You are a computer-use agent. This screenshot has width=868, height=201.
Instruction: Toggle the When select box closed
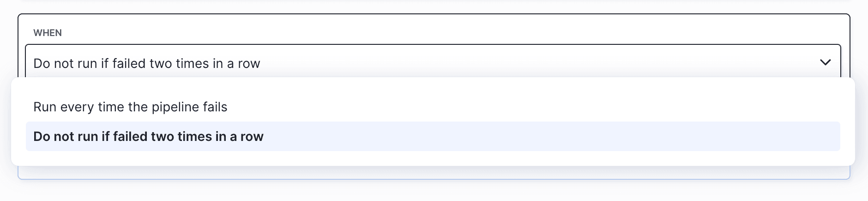(825, 62)
